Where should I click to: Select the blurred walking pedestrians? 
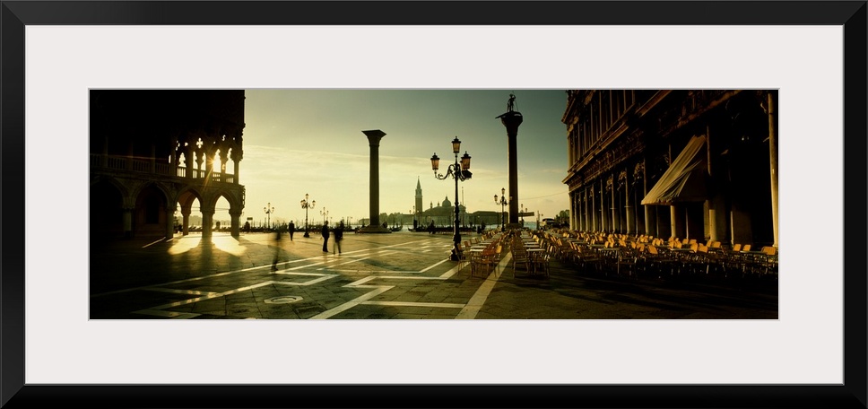tap(332, 237)
